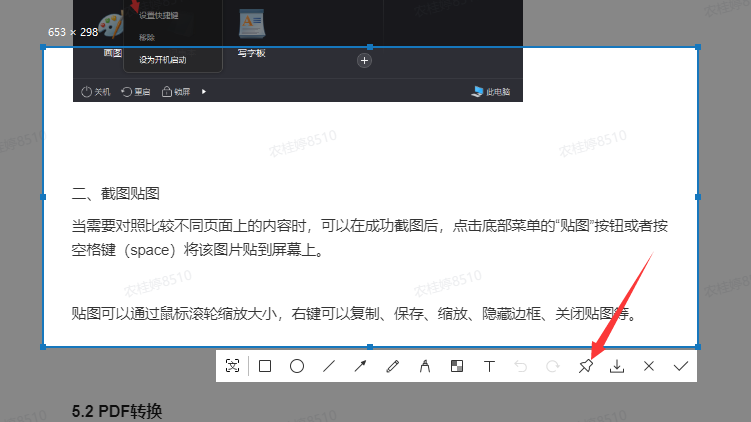This screenshot has width=751, height=422.
Task: Click the 653 × 298 size indicator
Action: click(x=73, y=32)
